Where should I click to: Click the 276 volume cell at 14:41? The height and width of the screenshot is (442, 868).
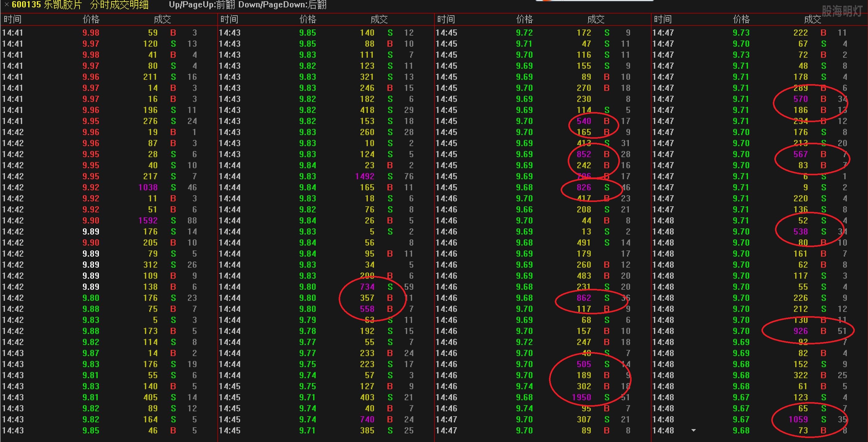(x=151, y=121)
